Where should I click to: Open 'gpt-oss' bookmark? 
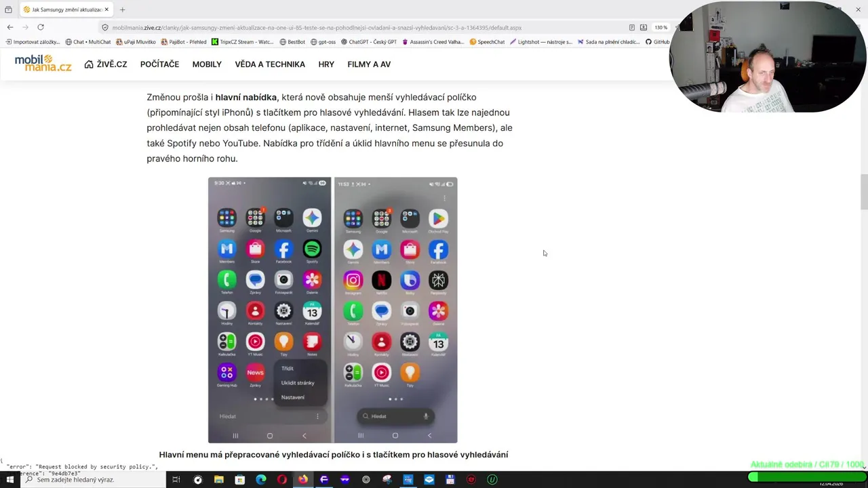tap(323, 42)
